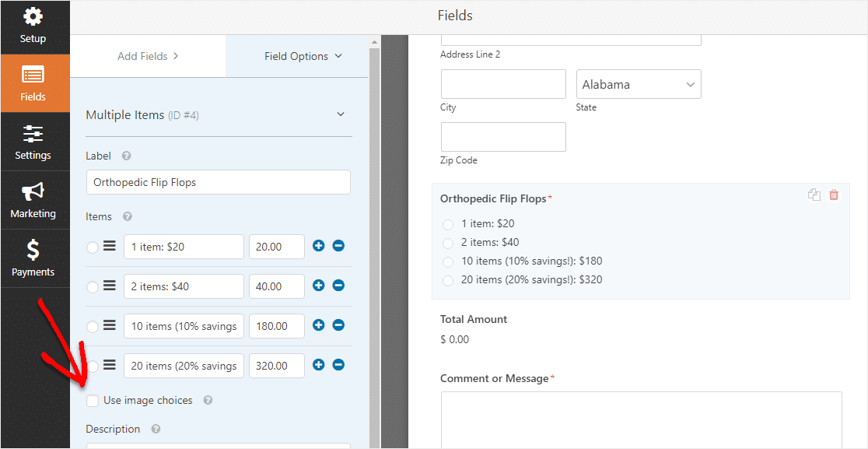Add item after the 320.00 row

click(318, 365)
